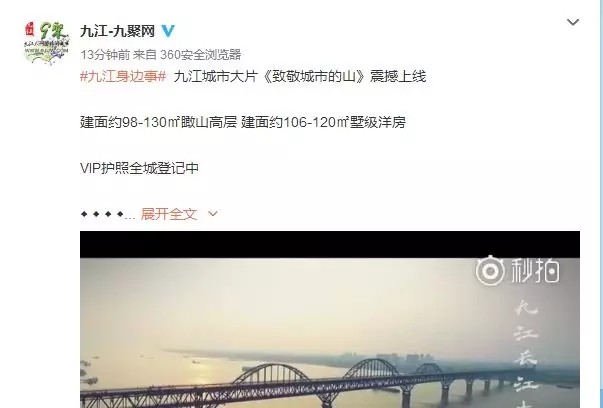Open the post options chevron menu
603x408 pixels.
tap(573, 22)
